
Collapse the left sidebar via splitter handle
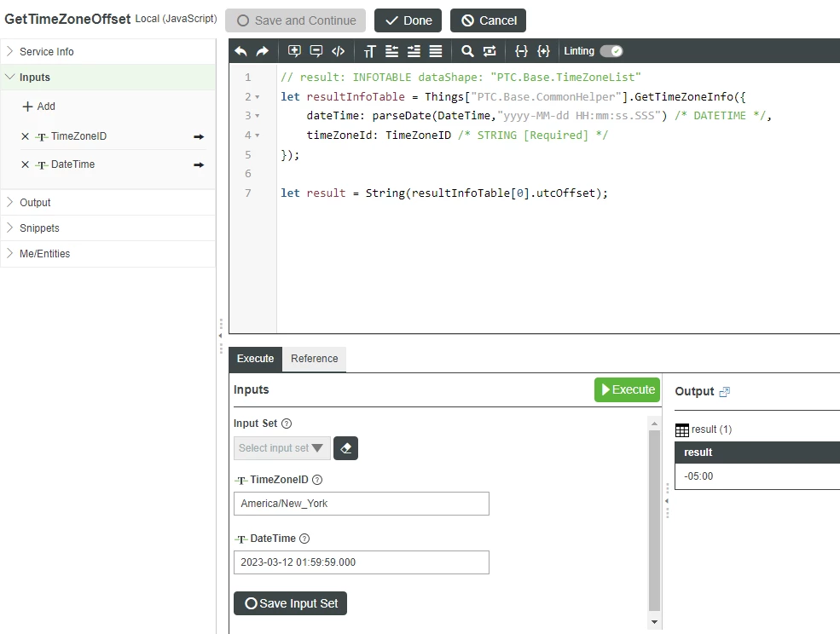(220, 337)
